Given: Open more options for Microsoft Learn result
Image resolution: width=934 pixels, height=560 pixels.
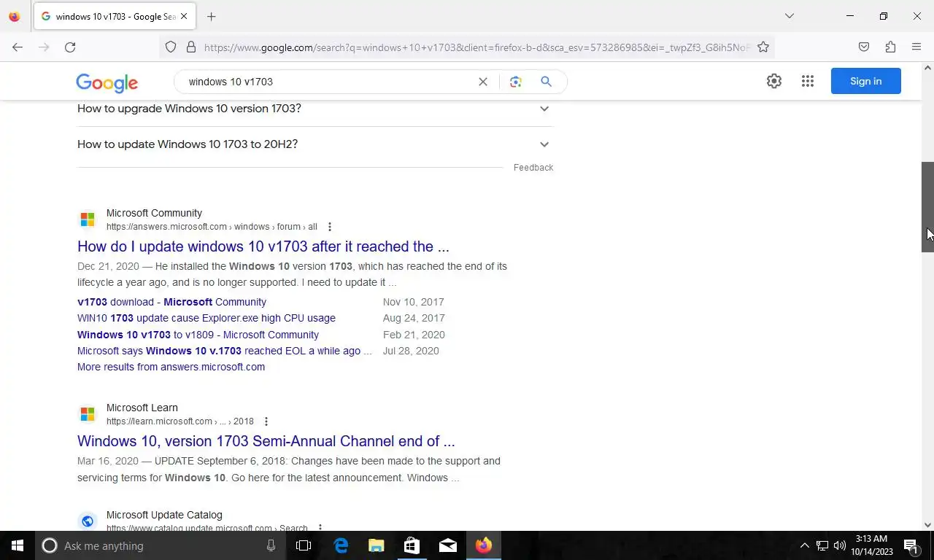Looking at the screenshot, I should [266, 421].
